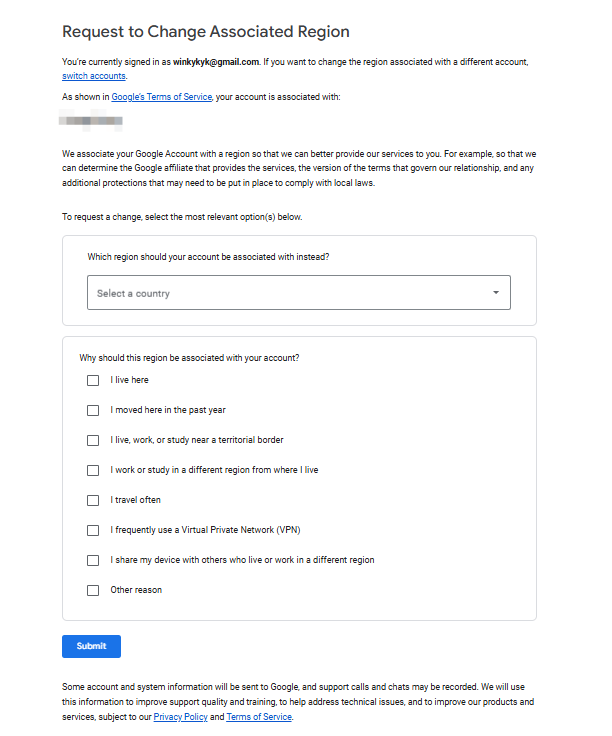Open the "Google's Terms of Service" link
Viewport: 612px width, 736px height.
[x=161, y=97]
